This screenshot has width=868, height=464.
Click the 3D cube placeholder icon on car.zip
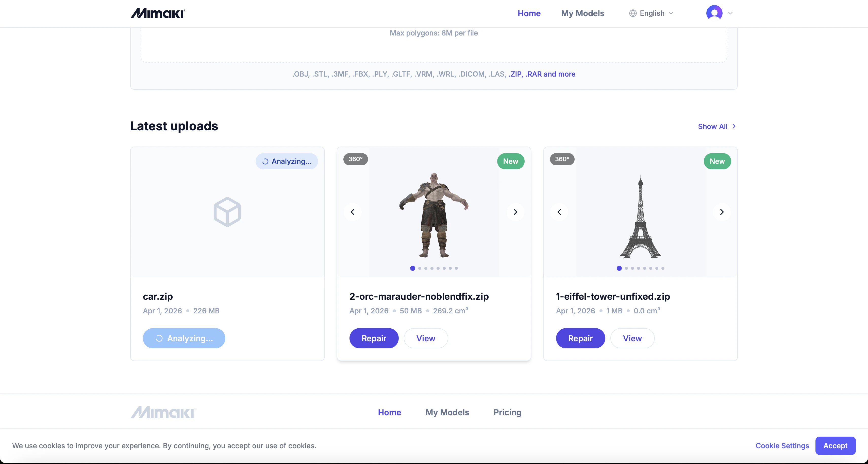click(x=227, y=211)
